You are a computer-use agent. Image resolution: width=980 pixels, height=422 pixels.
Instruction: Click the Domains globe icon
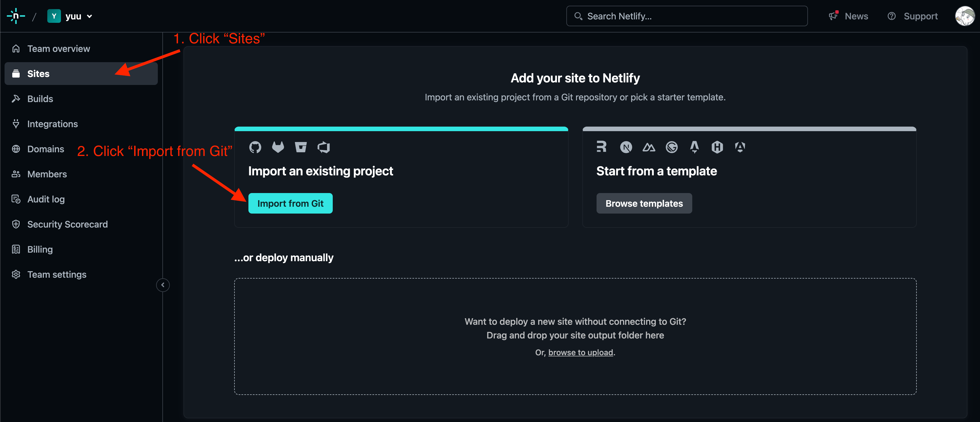[x=16, y=149]
